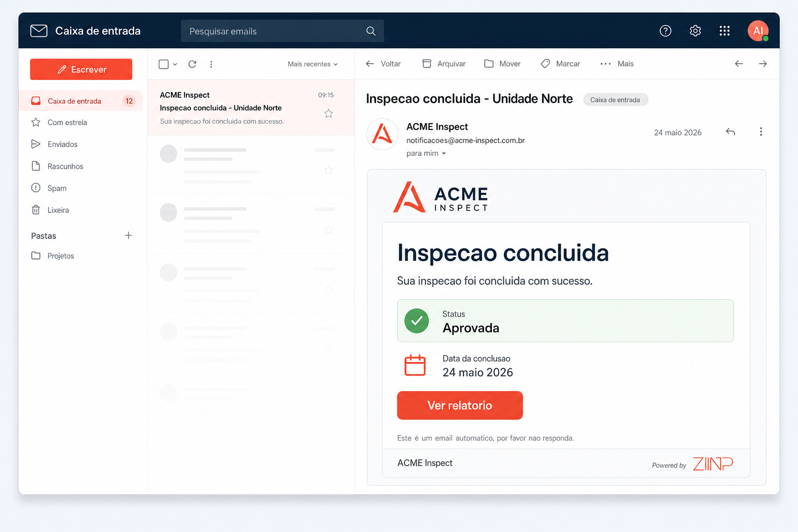
Task: Open the ACME Inspect email in list
Action: pos(251,108)
